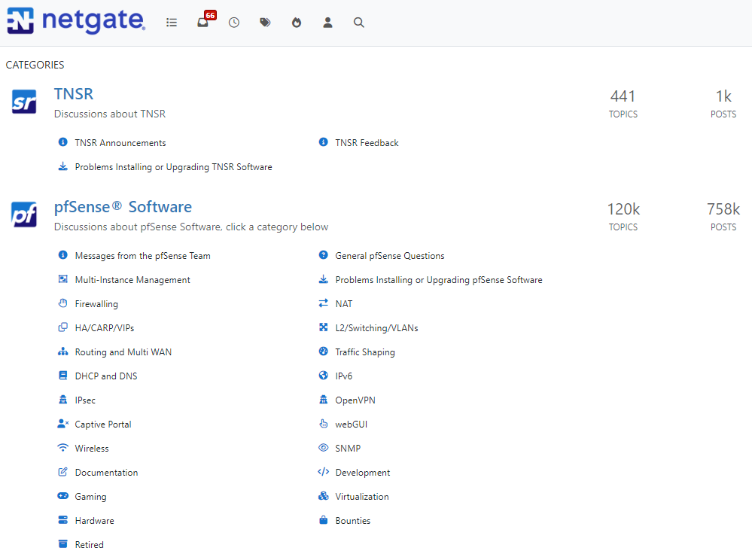Viewport: 752px width, 560px height.
Task: Click the hand icon beside Firewalling
Action: coord(62,303)
